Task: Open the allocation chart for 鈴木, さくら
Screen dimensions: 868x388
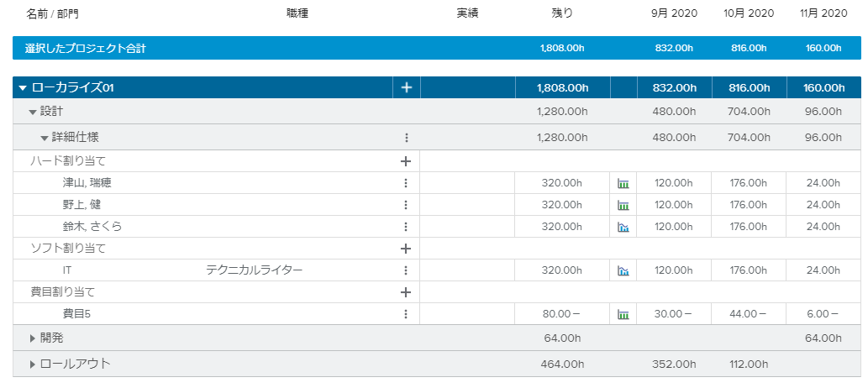Action: (623, 227)
